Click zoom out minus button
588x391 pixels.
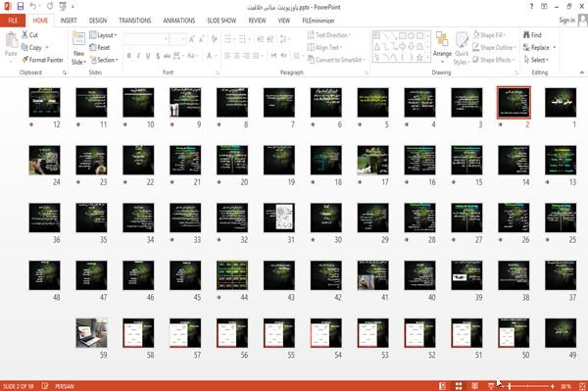coord(503,386)
